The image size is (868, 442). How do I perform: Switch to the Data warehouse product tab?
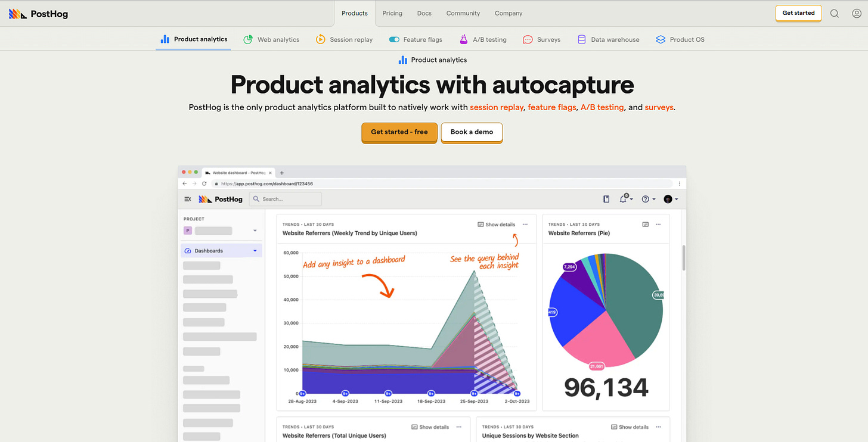coord(608,39)
